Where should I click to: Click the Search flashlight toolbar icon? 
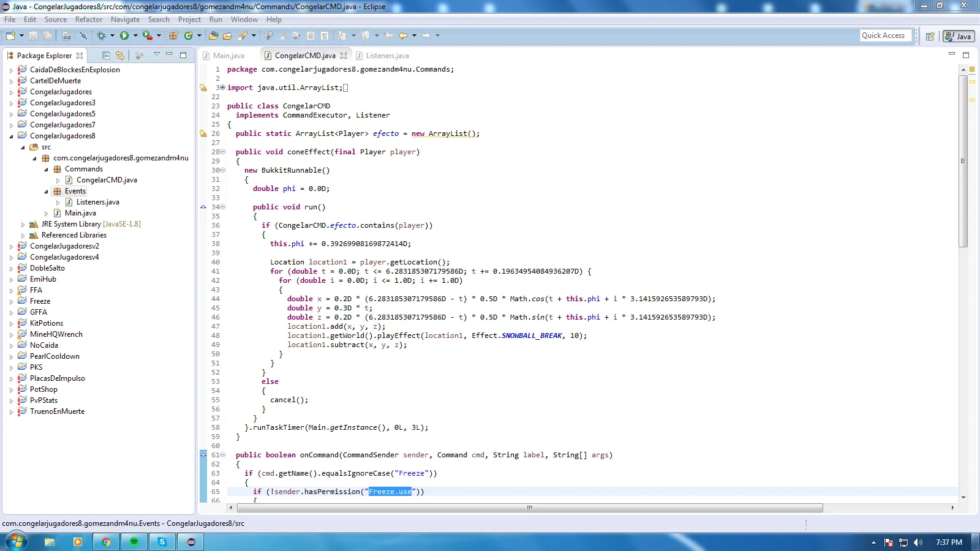coord(243,36)
